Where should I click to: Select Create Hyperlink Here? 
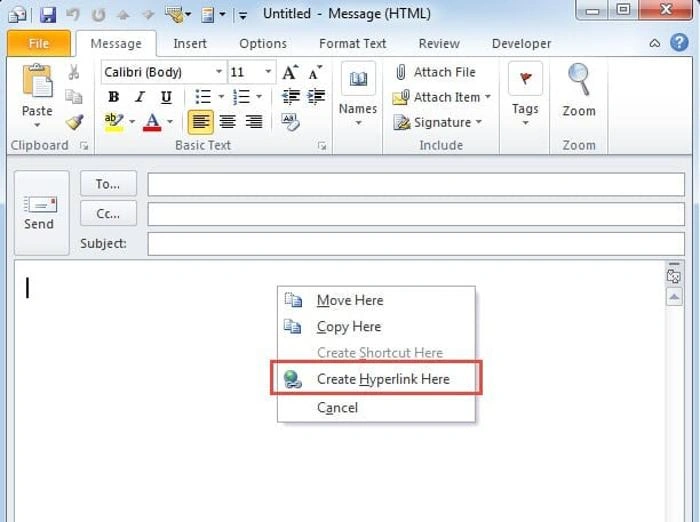(x=376, y=379)
